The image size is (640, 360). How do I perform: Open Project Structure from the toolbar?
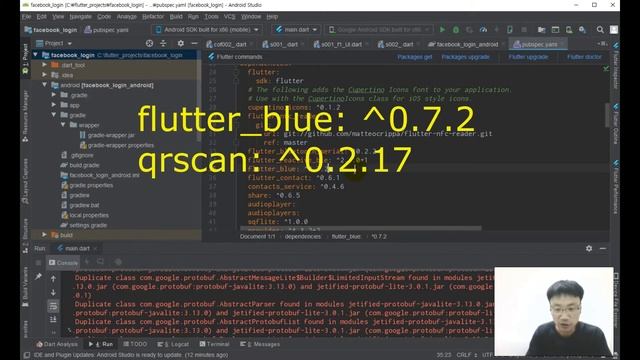pyautogui.click(x=541, y=30)
